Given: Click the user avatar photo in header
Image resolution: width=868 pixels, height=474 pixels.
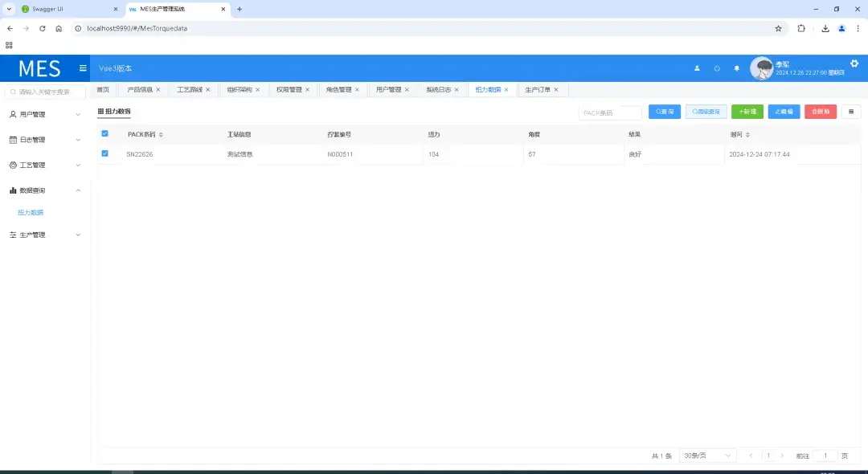Looking at the screenshot, I should (x=762, y=67).
